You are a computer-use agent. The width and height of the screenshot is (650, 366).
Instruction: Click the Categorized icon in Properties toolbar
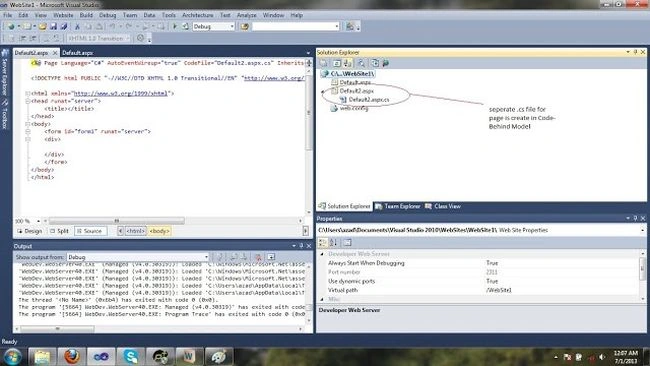323,243
